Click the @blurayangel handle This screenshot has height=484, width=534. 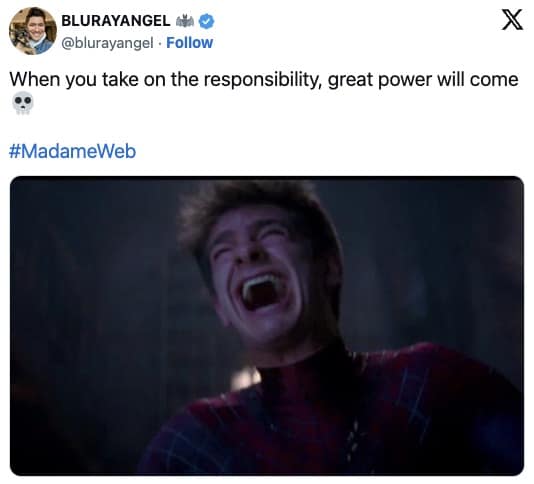[107, 43]
